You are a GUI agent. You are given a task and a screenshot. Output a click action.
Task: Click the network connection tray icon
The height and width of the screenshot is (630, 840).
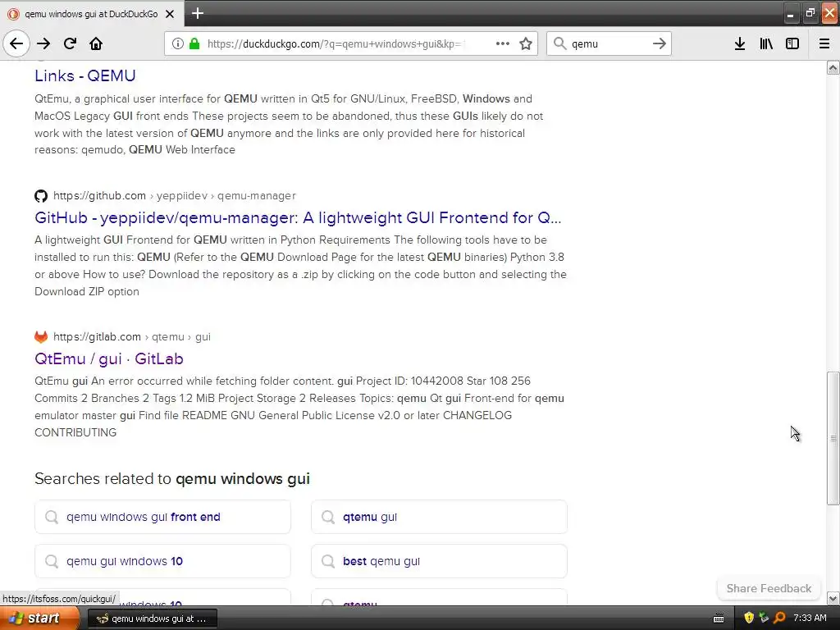tap(764, 619)
